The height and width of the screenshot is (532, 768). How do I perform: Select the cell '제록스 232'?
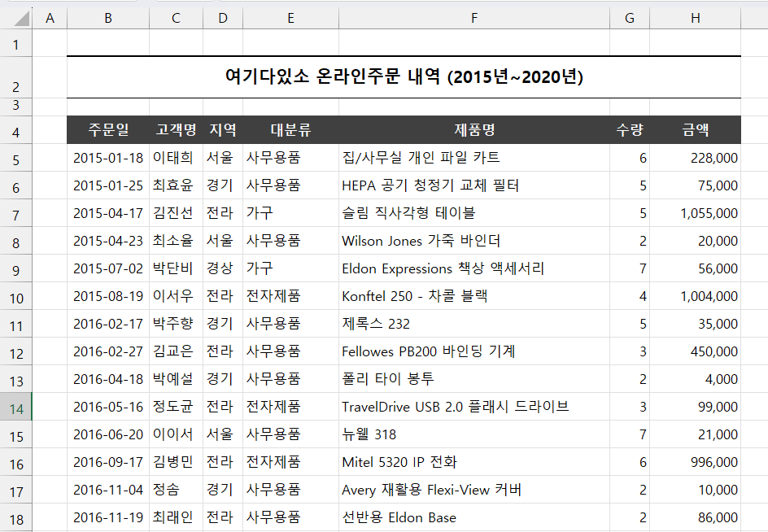point(474,324)
